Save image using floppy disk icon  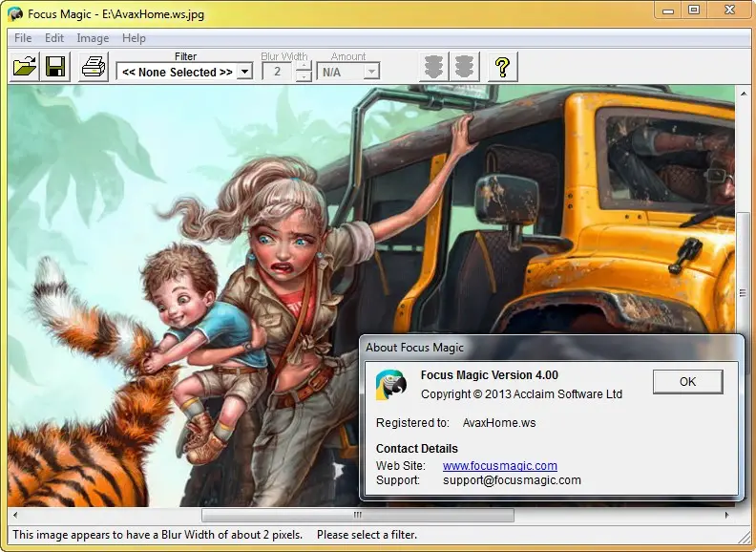coord(55,67)
